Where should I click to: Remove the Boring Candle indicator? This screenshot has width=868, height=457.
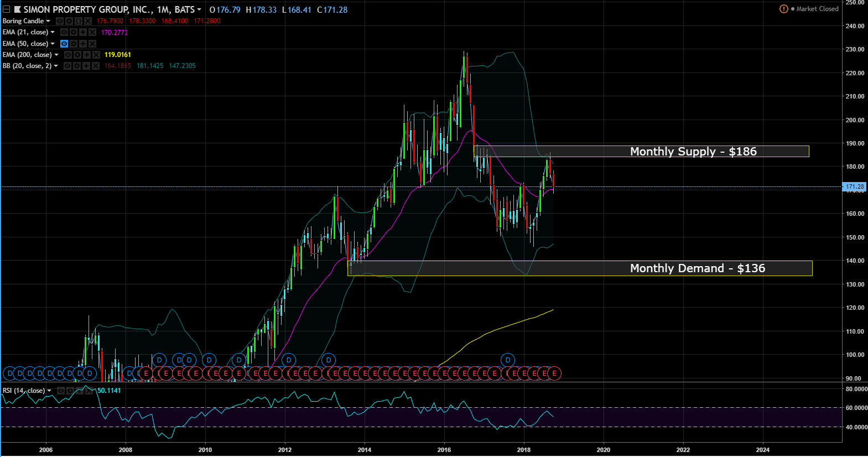click(88, 21)
